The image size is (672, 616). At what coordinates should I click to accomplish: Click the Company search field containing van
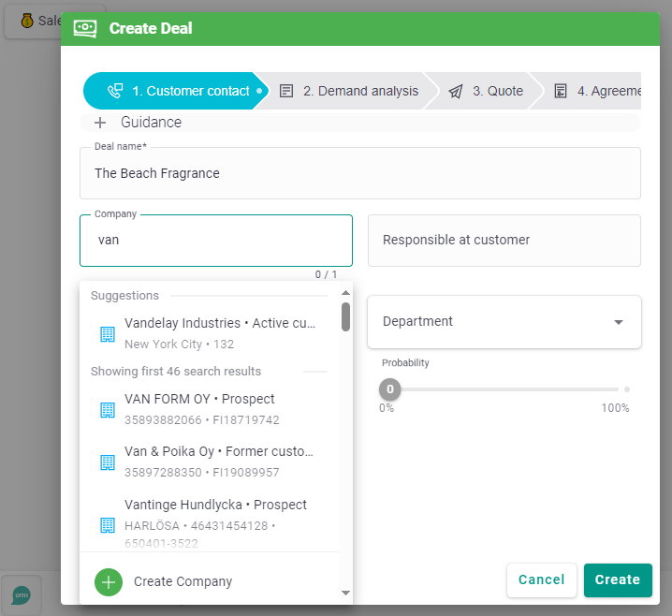(x=215, y=241)
